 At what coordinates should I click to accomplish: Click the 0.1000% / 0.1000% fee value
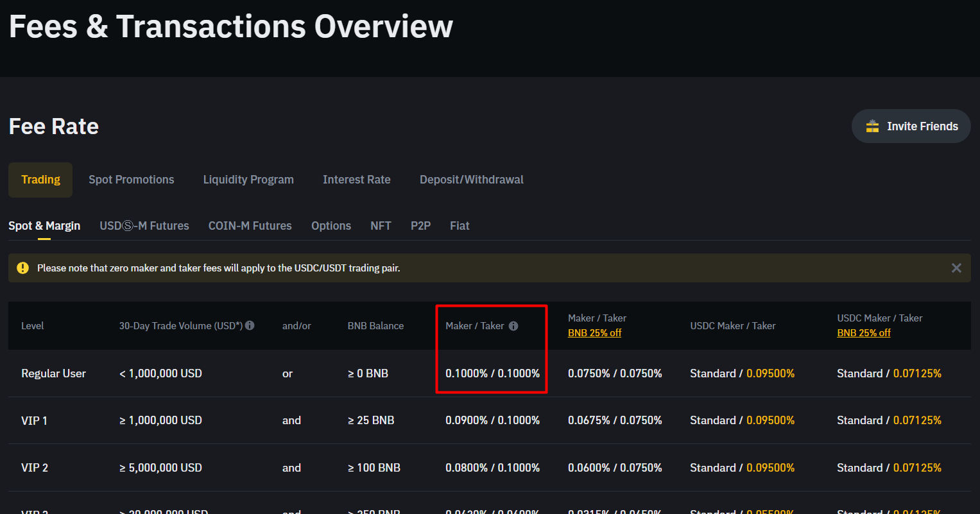pyautogui.click(x=492, y=373)
